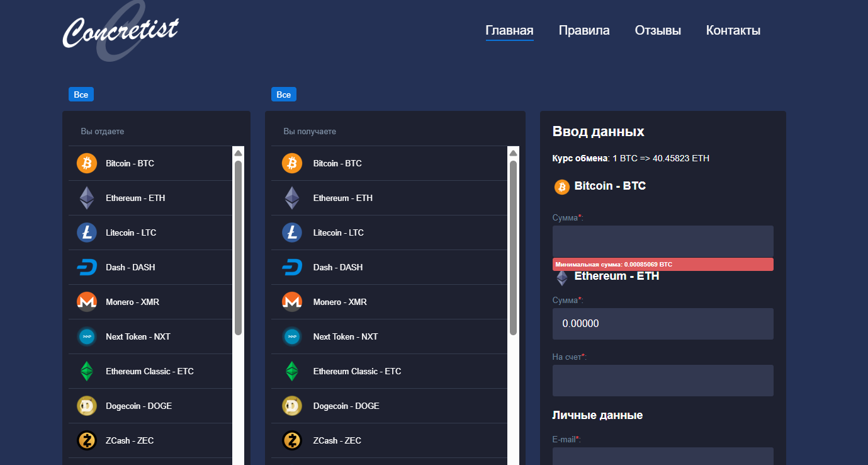
Task: Click the Dash icon in the receive list
Action: coord(292,267)
